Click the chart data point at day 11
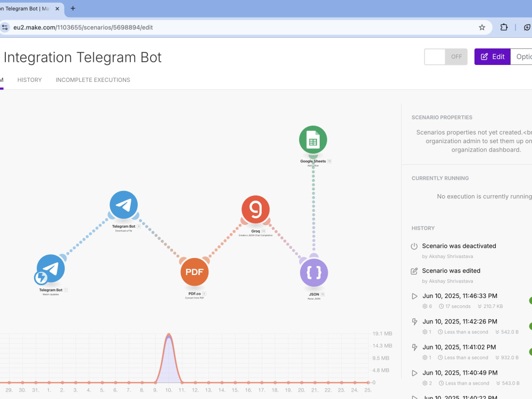The height and width of the screenshot is (399, 532). coord(182,383)
